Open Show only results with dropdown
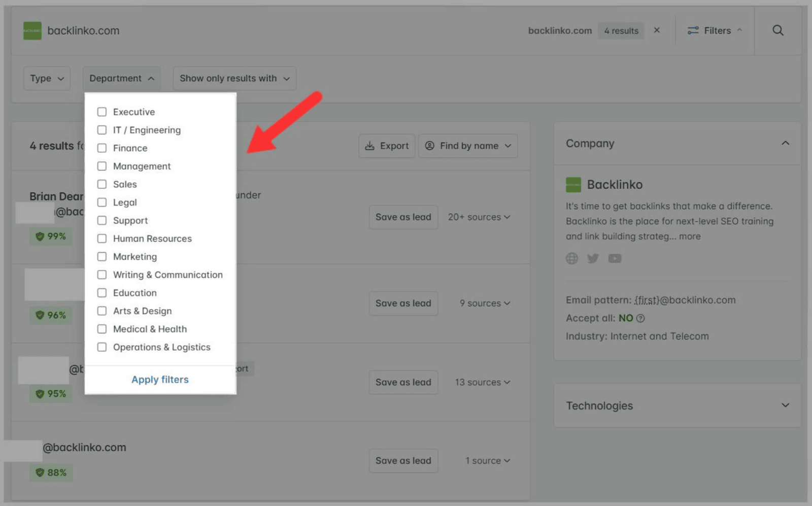The image size is (812, 506). coord(234,79)
